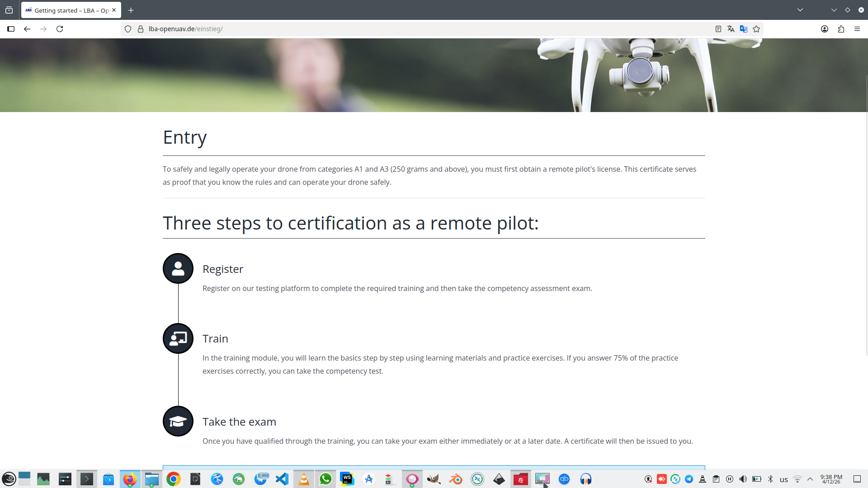Open the recent browsing tab view button

click(x=9, y=10)
